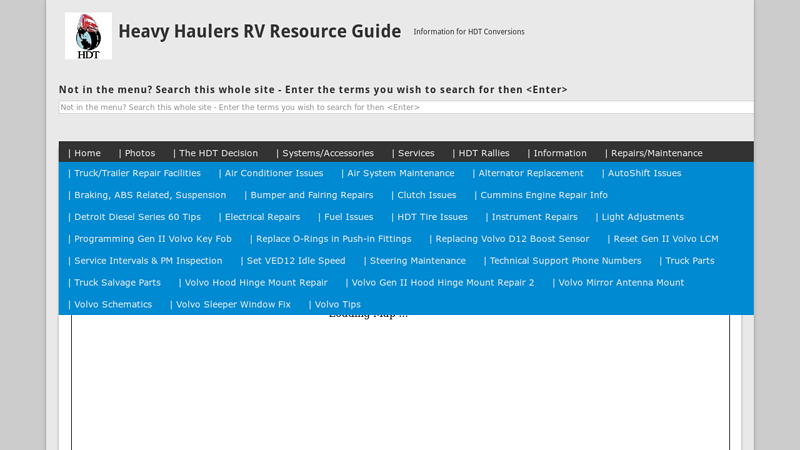Image resolution: width=800 pixels, height=450 pixels.
Task: Open Technical Support Phone Numbers
Action: (563, 261)
